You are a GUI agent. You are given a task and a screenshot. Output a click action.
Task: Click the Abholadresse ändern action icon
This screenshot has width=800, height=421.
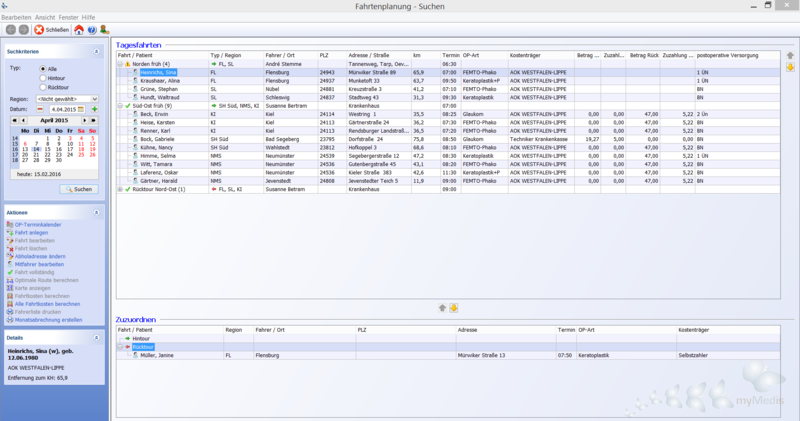[x=10, y=256]
